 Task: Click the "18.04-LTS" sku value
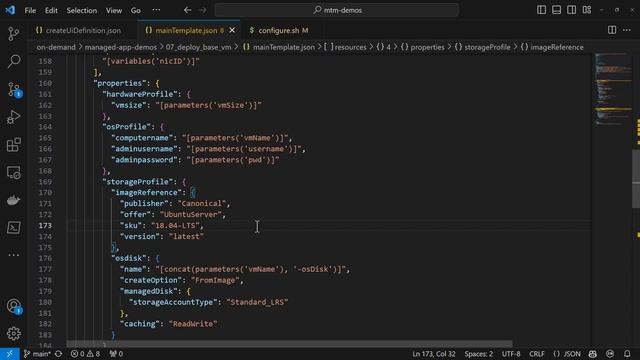click(x=176, y=225)
